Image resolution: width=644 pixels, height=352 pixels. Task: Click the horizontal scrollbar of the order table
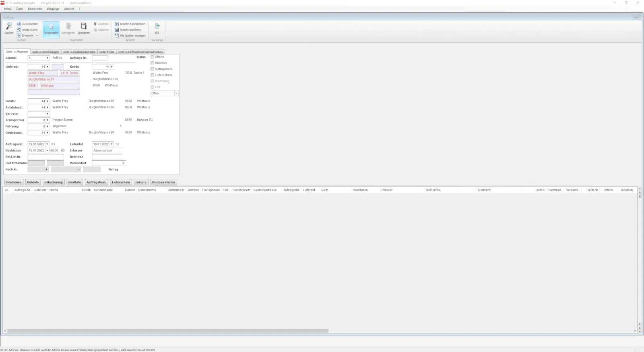coord(167,331)
